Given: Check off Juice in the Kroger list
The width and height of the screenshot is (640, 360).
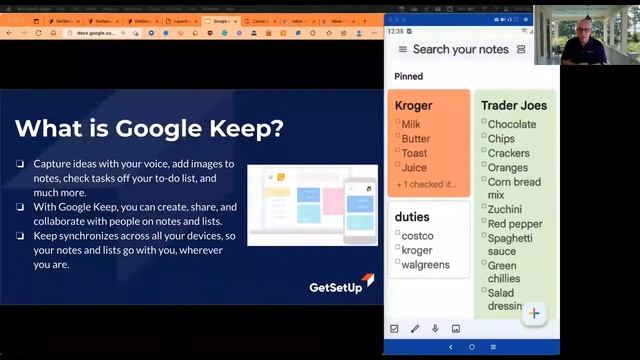Looking at the screenshot, I should pyautogui.click(x=398, y=164).
